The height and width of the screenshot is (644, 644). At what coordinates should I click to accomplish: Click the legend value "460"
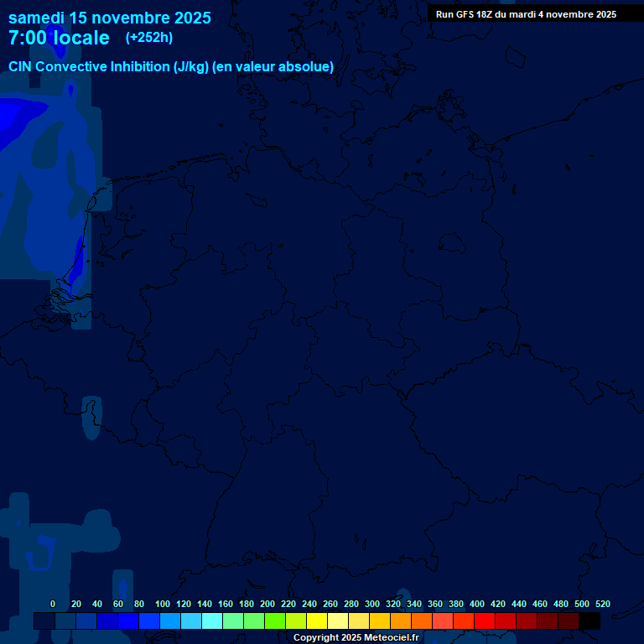[540, 604]
